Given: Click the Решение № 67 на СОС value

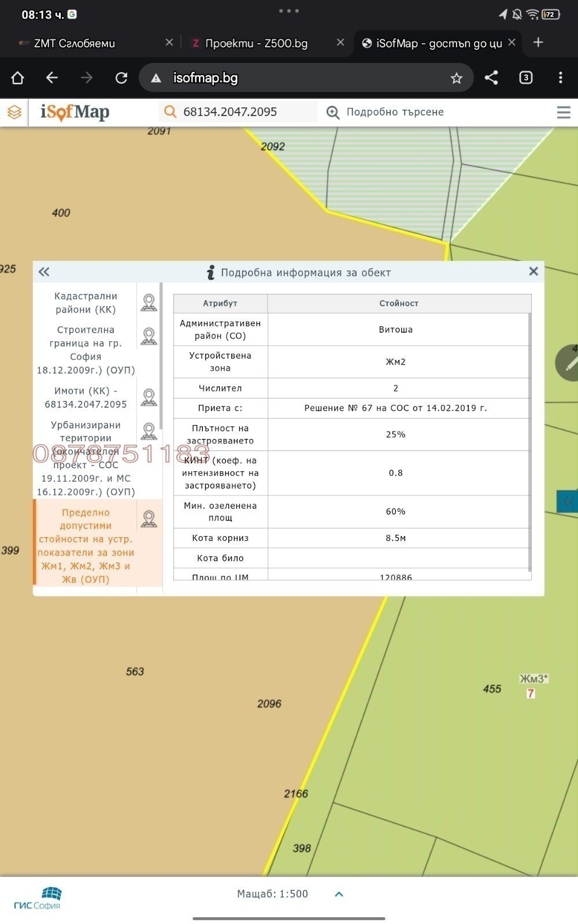Looking at the screenshot, I should 396,408.
